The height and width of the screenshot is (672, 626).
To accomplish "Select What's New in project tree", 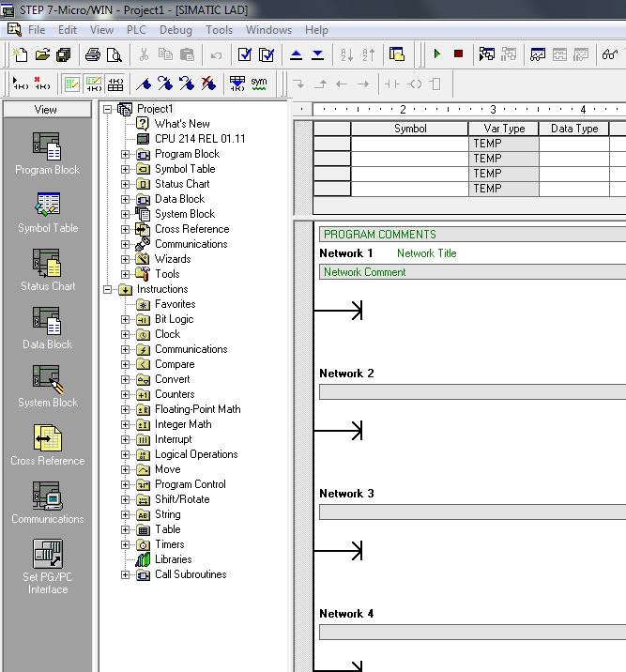I will 182,124.
